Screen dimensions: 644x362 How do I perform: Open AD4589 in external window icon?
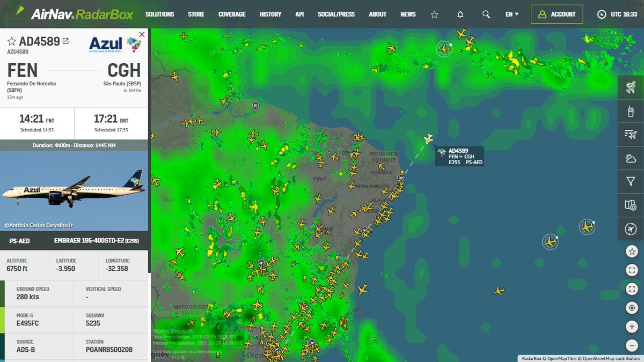coord(65,41)
